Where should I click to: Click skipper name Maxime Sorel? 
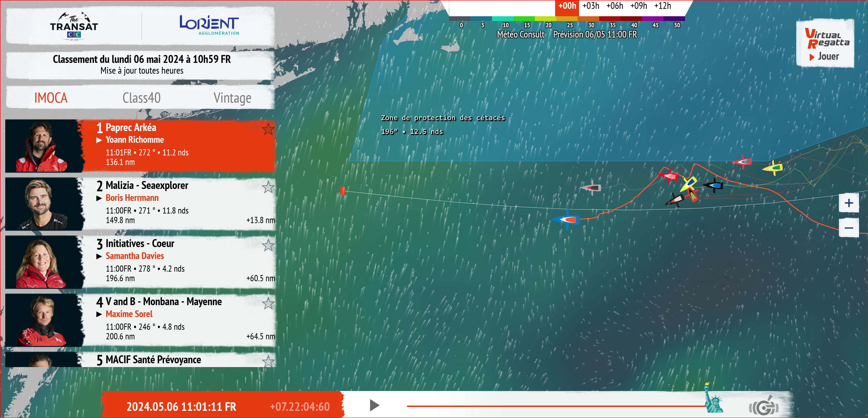129,314
